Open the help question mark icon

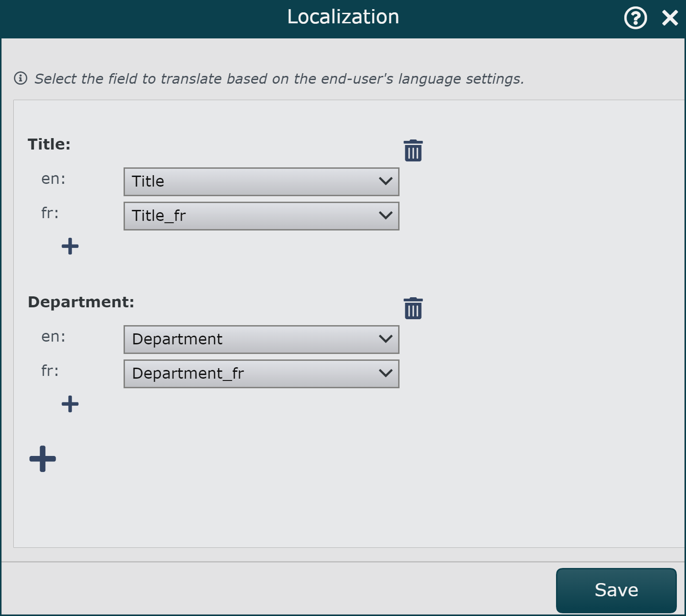635,18
